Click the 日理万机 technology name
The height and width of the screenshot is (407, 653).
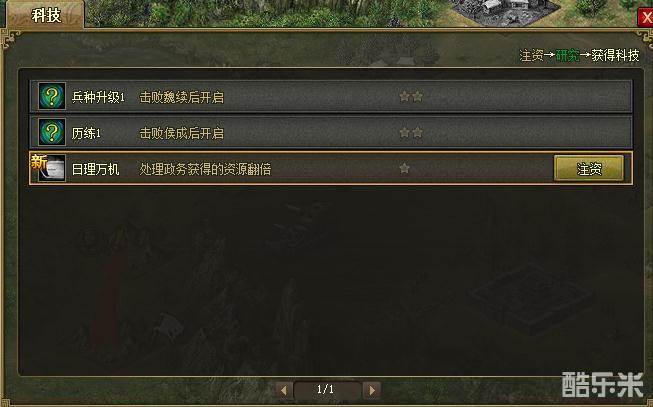95,169
